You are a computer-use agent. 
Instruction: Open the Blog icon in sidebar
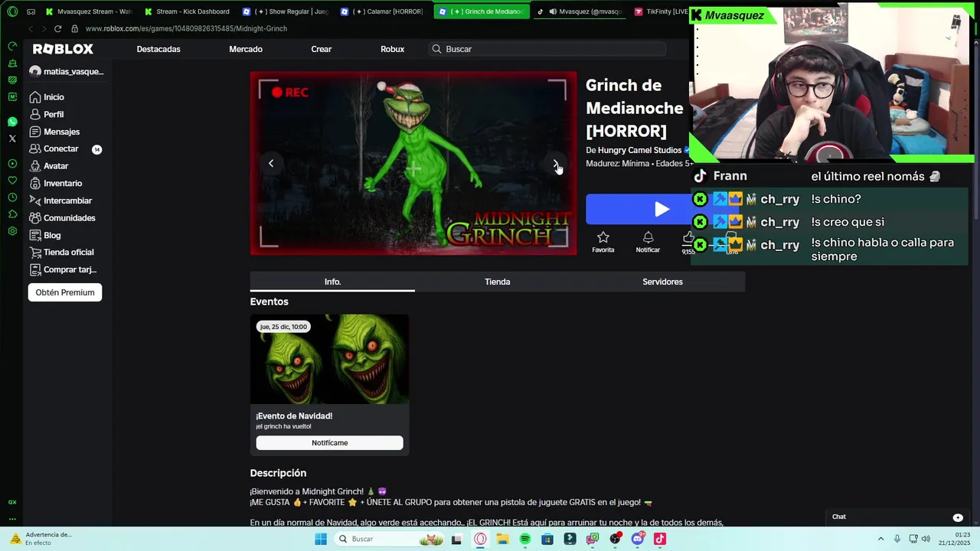[x=35, y=235]
